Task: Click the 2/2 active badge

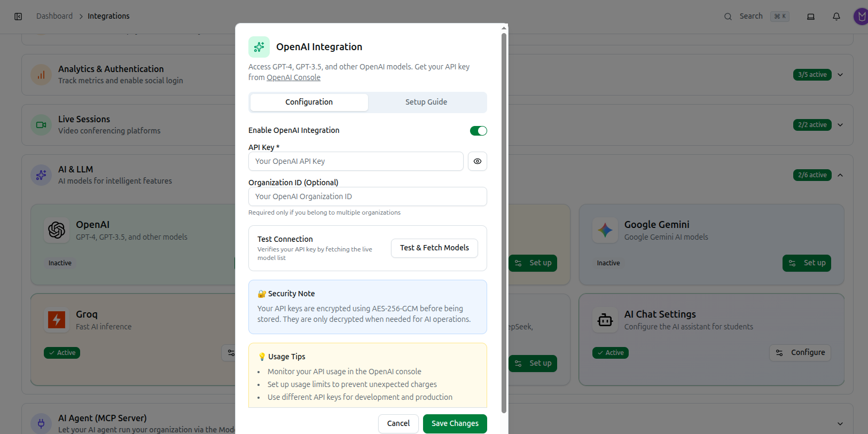Action: [812, 125]
